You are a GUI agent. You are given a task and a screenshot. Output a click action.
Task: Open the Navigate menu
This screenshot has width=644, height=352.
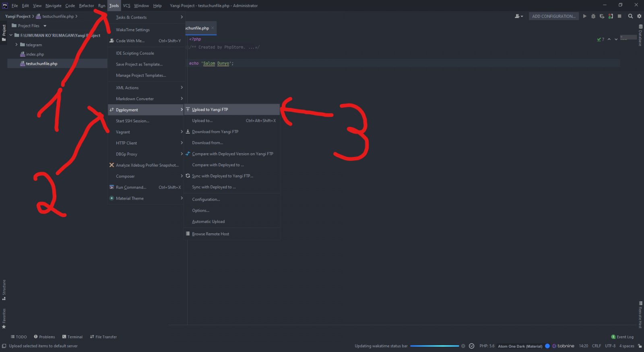tap(53, 6)
